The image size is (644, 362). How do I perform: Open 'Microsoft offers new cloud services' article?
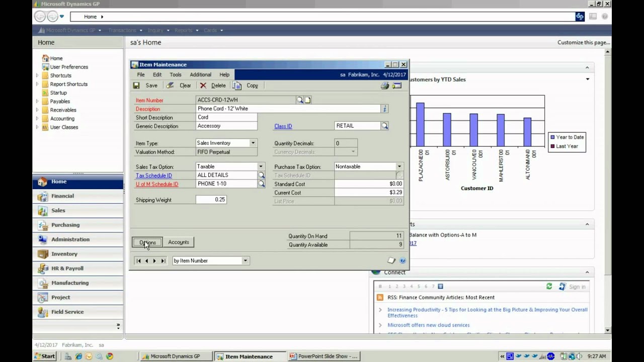tap(428, 325)
